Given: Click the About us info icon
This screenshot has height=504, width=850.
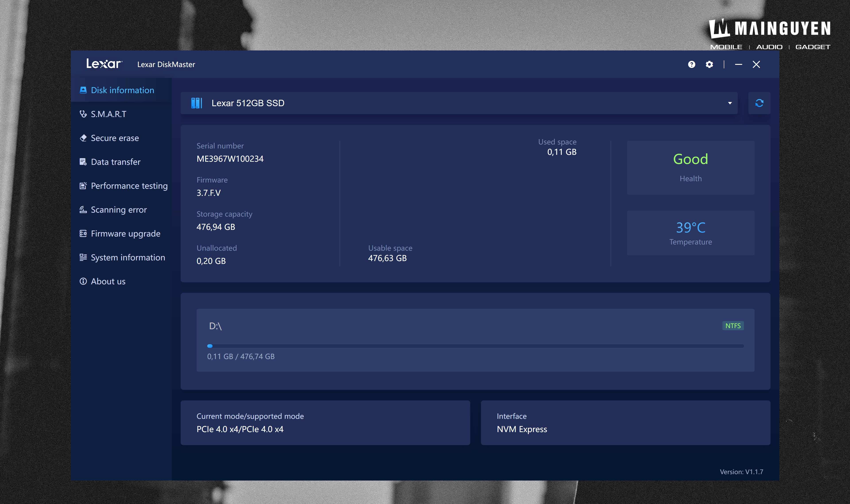Looking at the screenshot, I should (83, 281).
